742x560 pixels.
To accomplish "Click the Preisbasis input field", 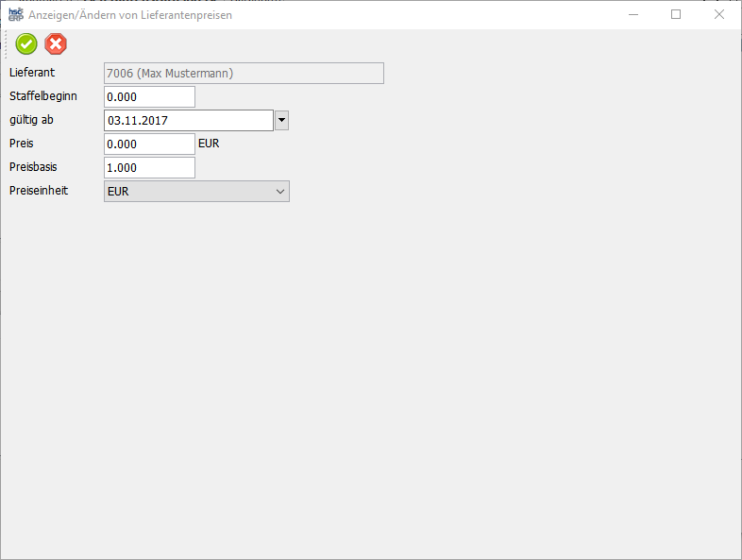I will pos(149,168).
